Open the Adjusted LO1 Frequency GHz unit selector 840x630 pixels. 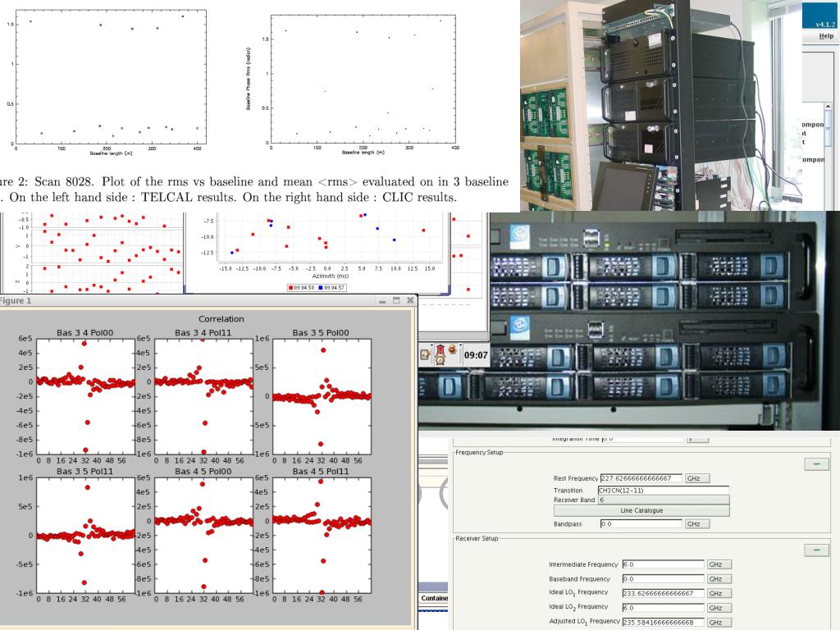(719, 623)
